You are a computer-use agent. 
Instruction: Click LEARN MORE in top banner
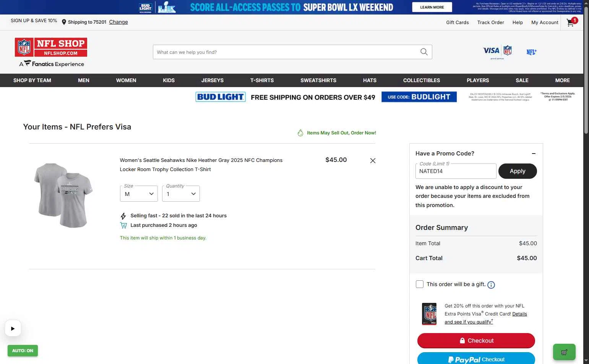432,7
